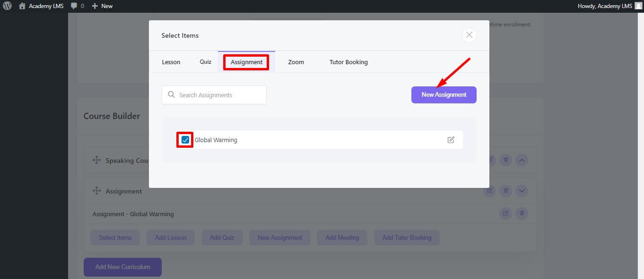Click inside the Search Assignments field
Viewport: 644px width, 279px height.
tap(213, 94)
